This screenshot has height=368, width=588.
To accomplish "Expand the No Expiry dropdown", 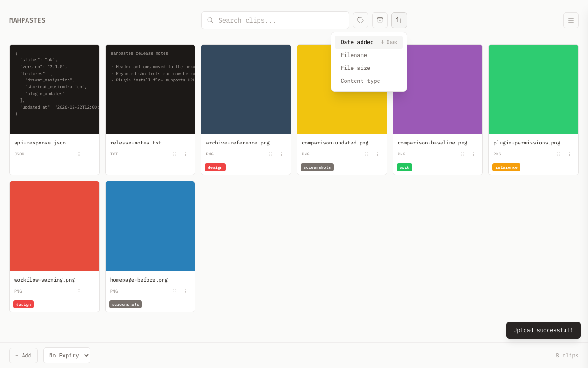I will pyautogui.click(x=67, y=355).
